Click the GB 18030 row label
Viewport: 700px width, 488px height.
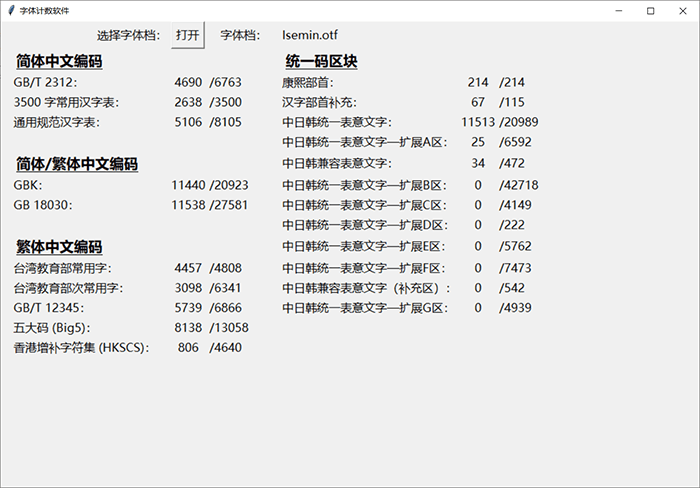(43, 205)
